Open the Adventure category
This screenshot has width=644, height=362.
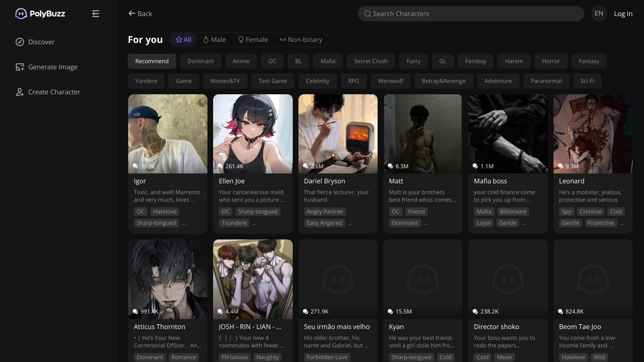click(x=498, y=81)
